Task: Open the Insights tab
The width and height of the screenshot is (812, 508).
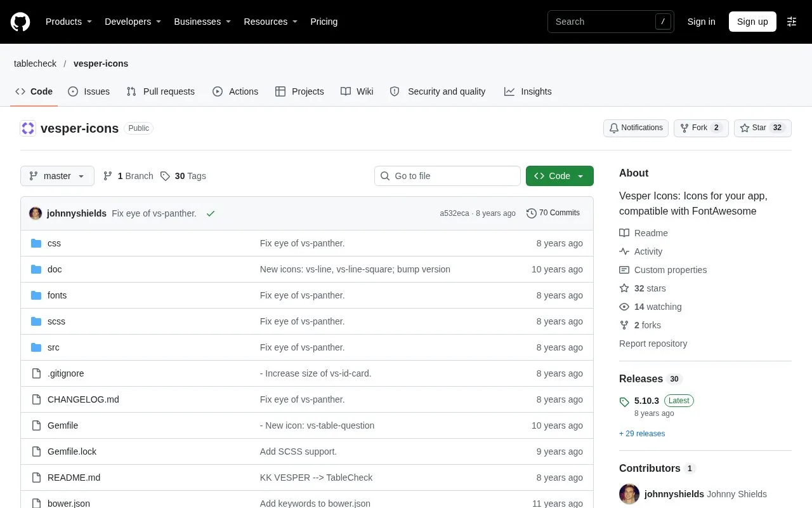Action: 528,91
